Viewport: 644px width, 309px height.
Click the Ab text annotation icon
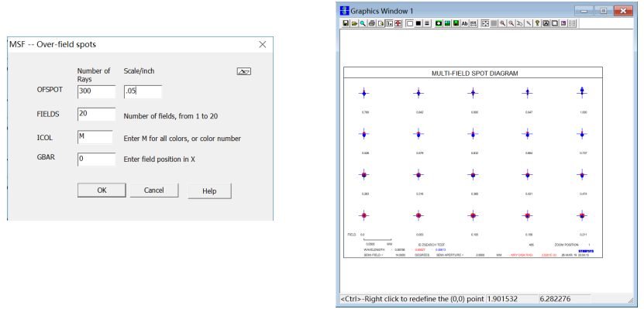coord(464,23)
